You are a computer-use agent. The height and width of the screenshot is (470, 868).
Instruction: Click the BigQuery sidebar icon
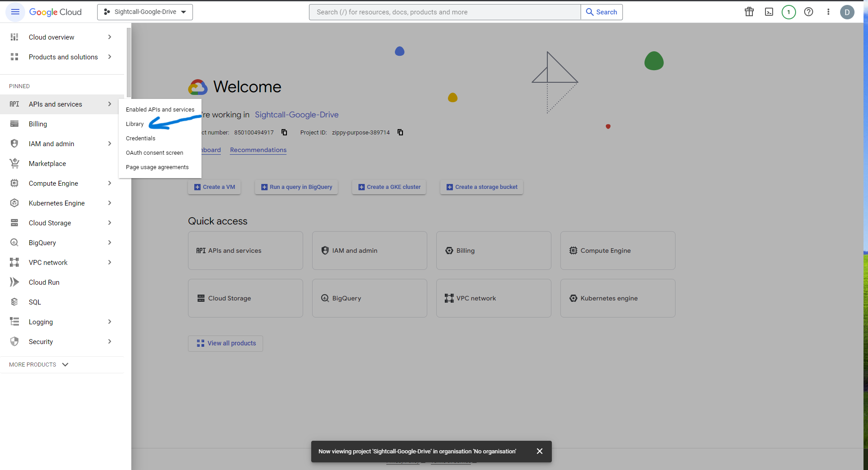[x=14, y=243]
